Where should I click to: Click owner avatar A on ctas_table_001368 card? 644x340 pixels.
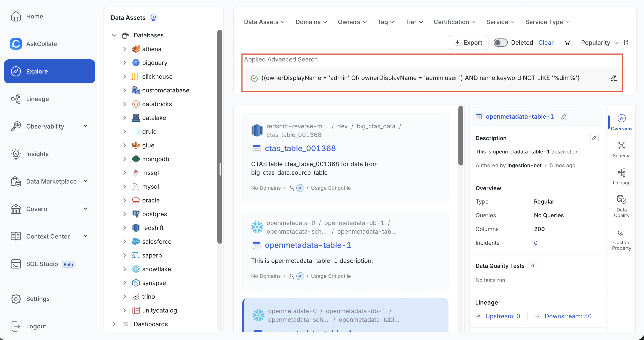(x=300, y=188)
